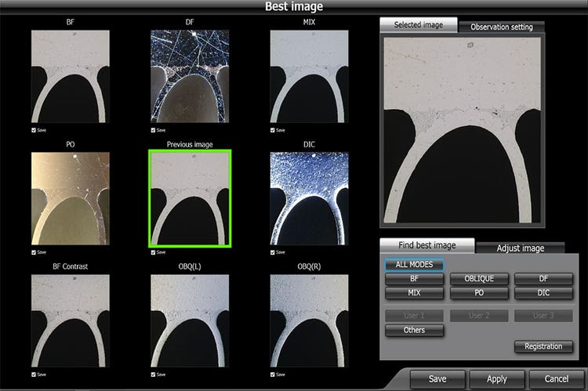Click the OBQ(L) image thumbnail

(190, 320)
